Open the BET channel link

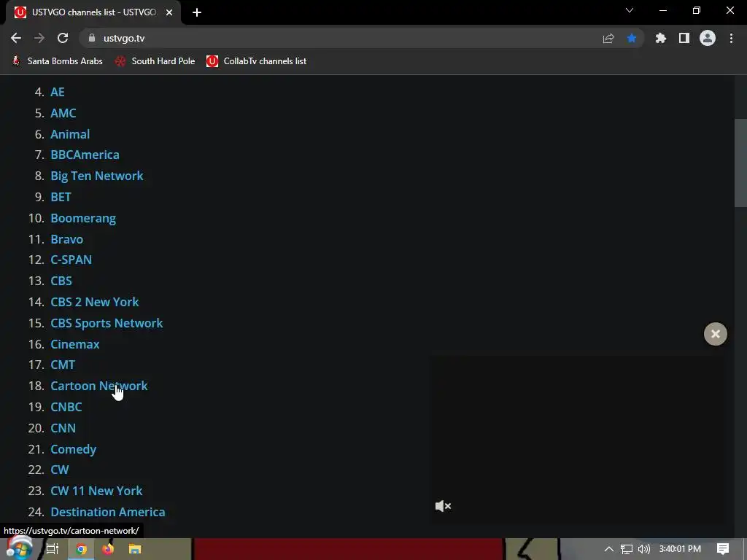(61, 197)
